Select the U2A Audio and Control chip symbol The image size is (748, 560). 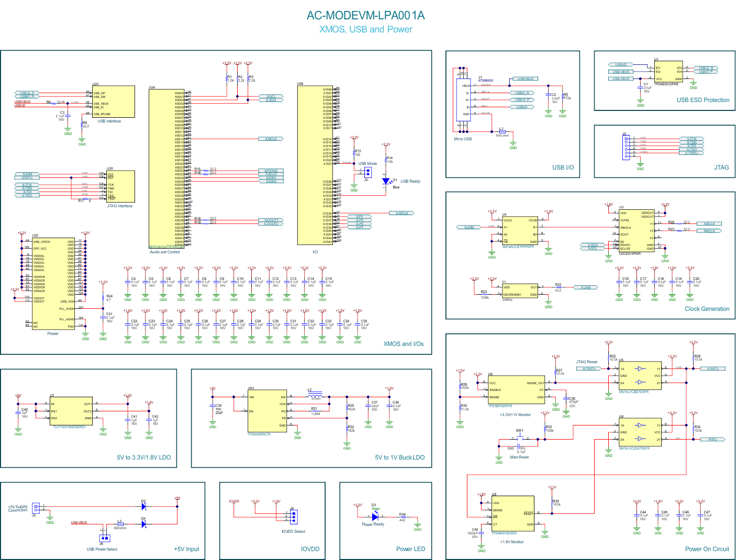pyautogui.click(x=166, y=169)
